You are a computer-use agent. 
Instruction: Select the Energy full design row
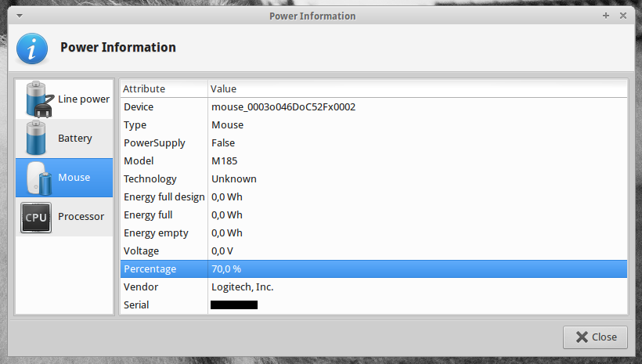click(373, 196)
